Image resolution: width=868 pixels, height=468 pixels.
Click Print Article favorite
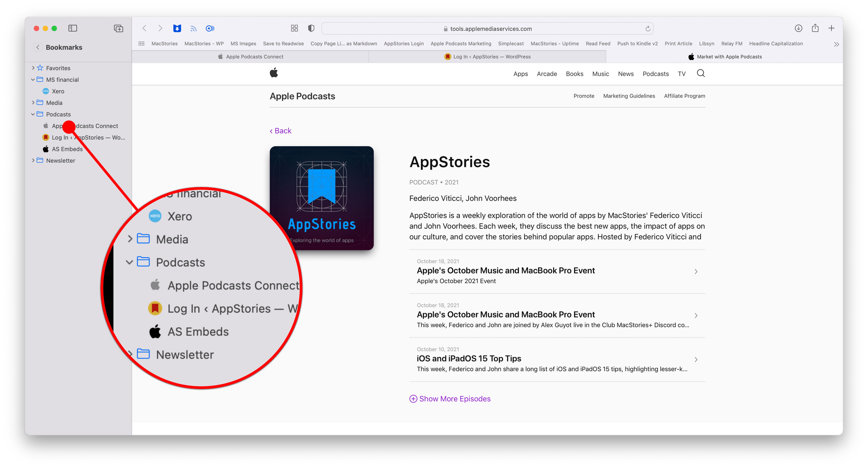[678, 44]
